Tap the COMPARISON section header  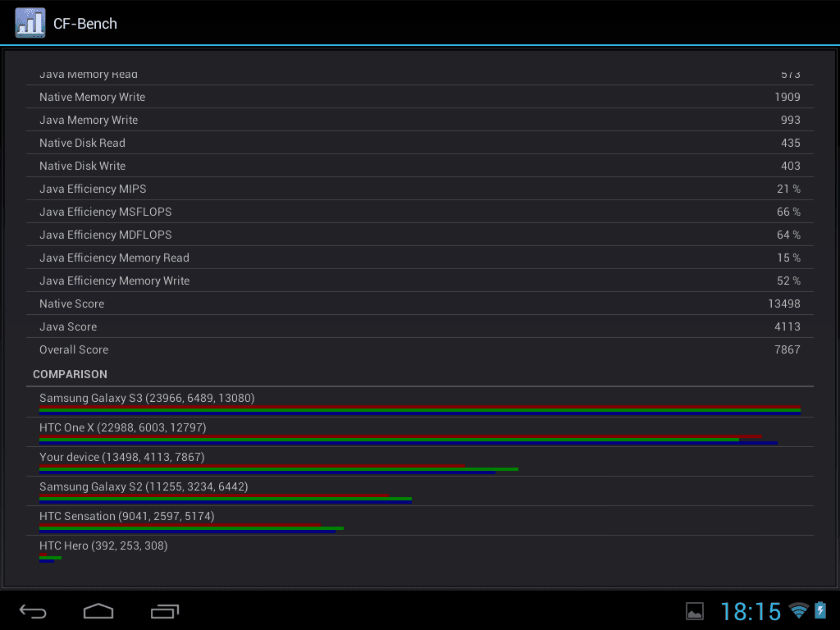click(x=71, y=374)
